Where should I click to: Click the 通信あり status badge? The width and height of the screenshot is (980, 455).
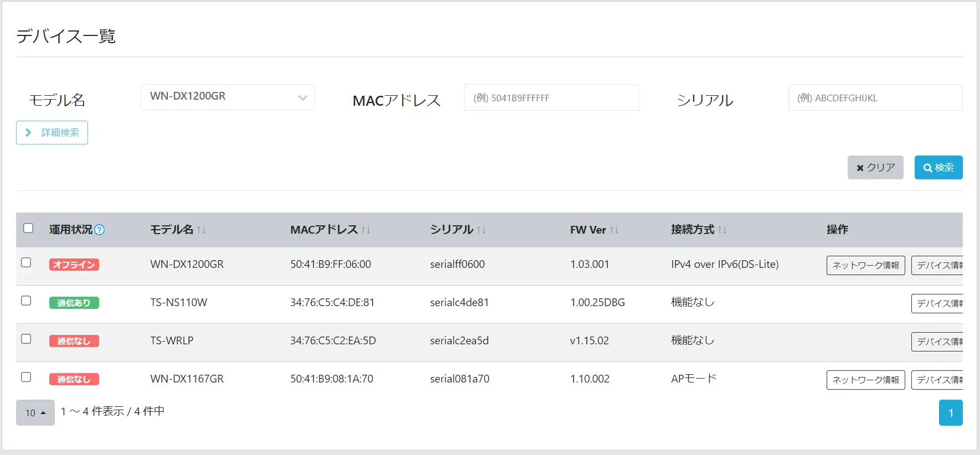tap(74, 303)
